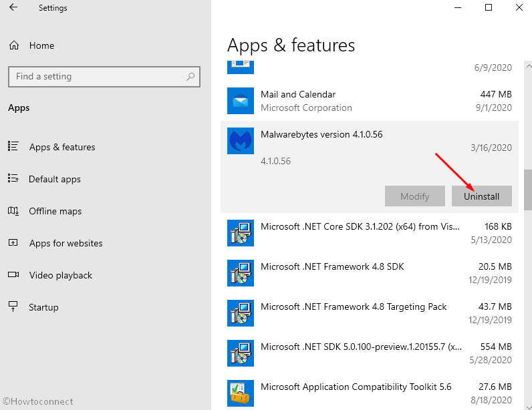532x410 pixels.
Task: Click the .NET Core SDK 3.1.202 installer icon
Action: (241, 233)
